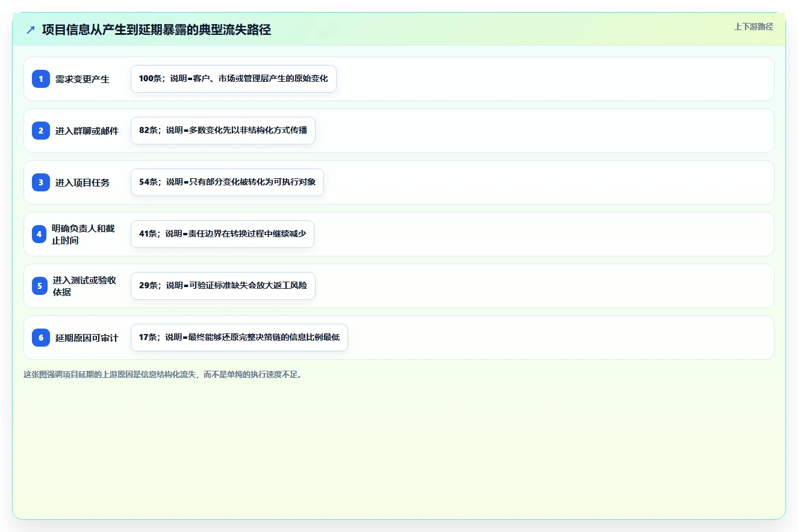The height and width of the screenshot is (532, 798).
Task: Click the 41条 description box
Action: (x=222, y=234)
